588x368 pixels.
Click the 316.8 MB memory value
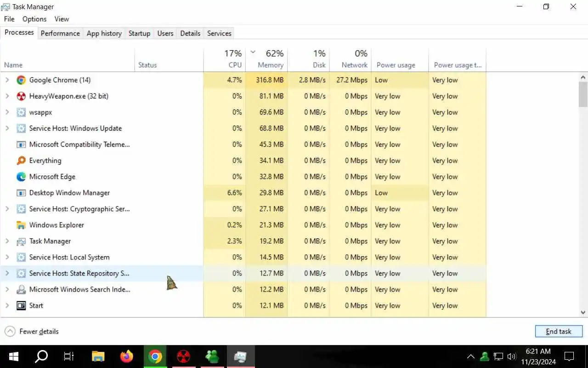click(x=270, y=80)
